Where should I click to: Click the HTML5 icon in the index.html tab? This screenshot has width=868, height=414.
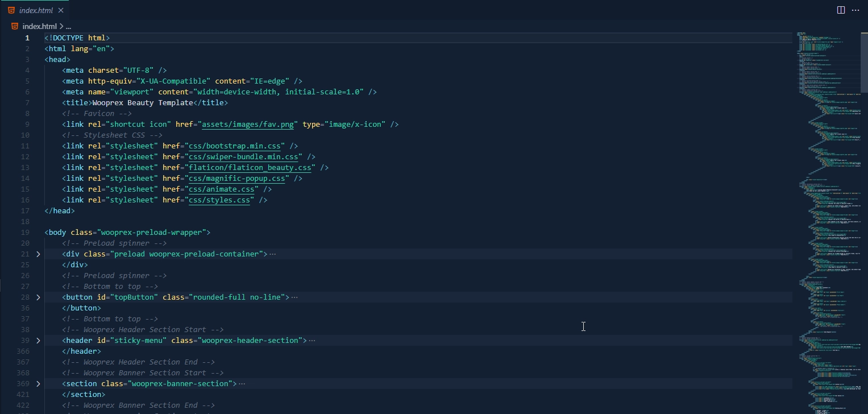pyautogui.click(x=13, y=10)
